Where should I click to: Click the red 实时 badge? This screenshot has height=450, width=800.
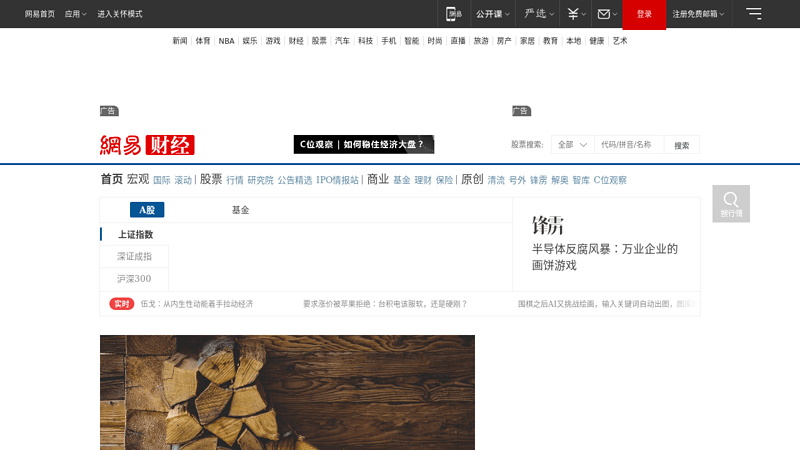121,304
